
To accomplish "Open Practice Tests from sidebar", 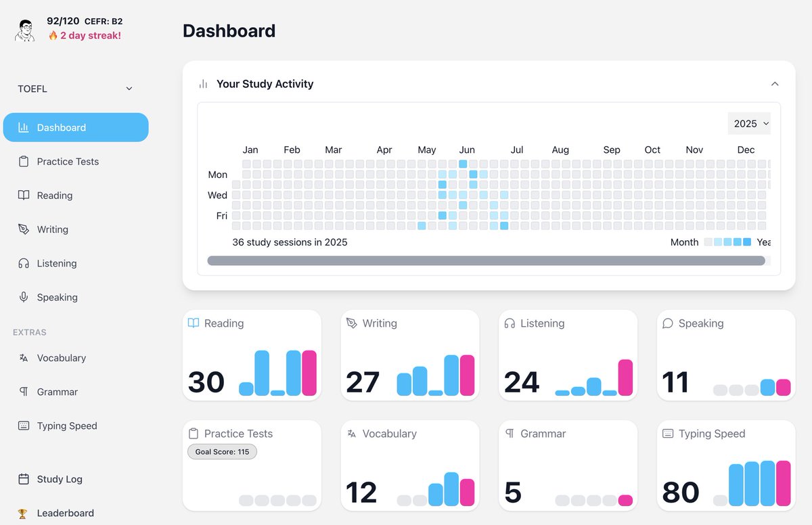I will pos(76,161).
